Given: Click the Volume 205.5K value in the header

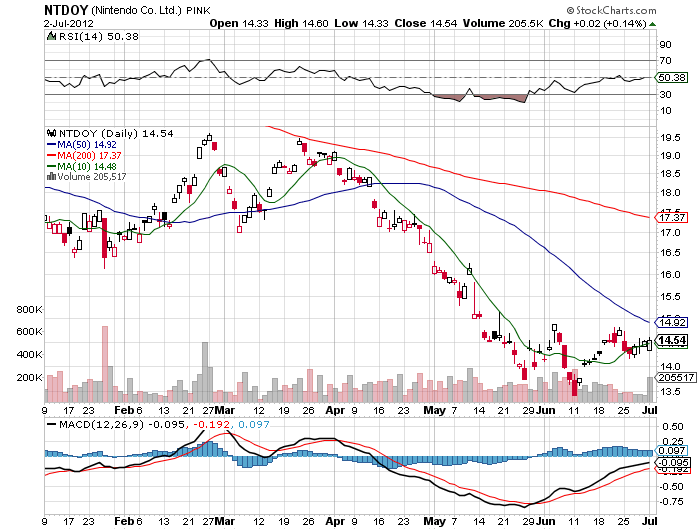Looking at the screenshot, I should 503,24.
